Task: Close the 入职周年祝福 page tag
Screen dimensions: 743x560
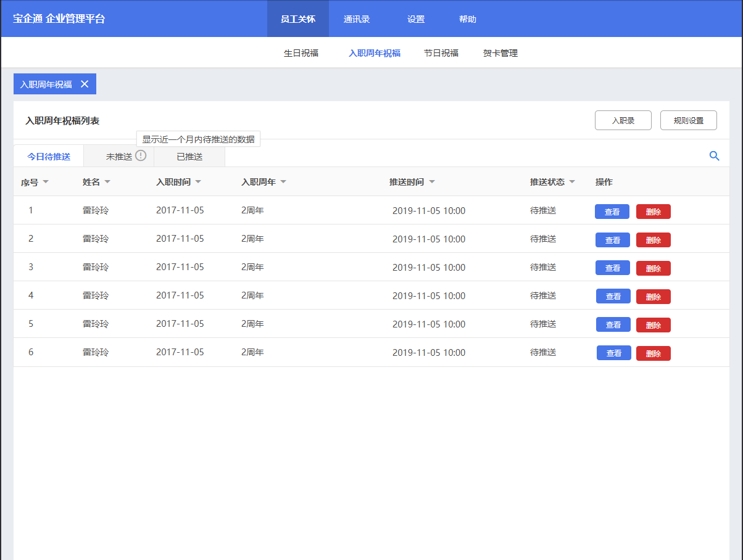Action: 85,84
